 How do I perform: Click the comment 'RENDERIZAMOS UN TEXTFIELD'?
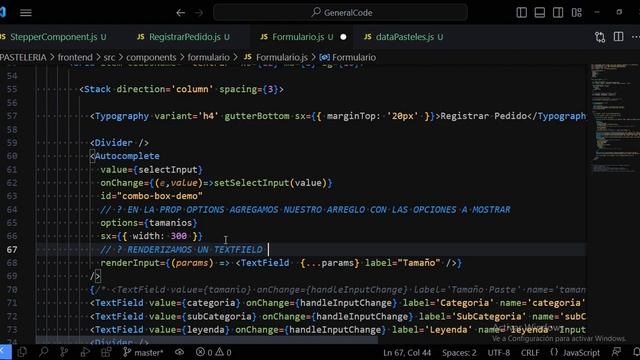coord(182,249)
